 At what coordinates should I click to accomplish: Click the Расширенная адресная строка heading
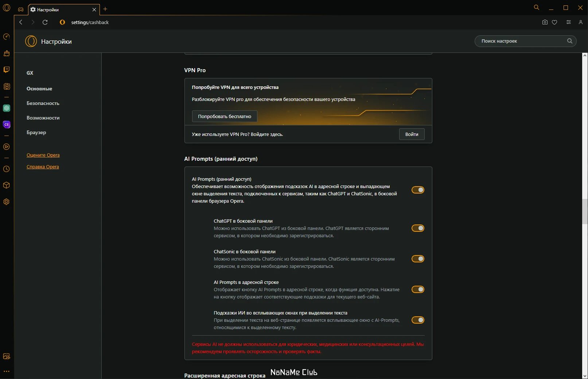tap(225, 375)
